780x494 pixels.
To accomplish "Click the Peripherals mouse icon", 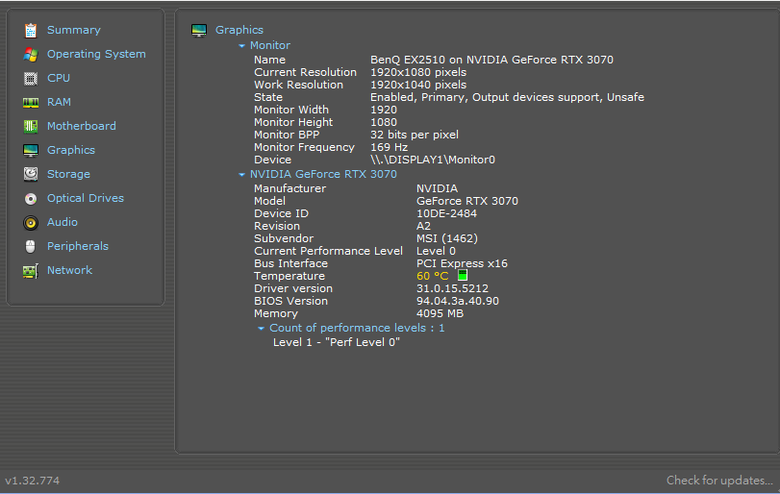I will click(x=30, y=246).
